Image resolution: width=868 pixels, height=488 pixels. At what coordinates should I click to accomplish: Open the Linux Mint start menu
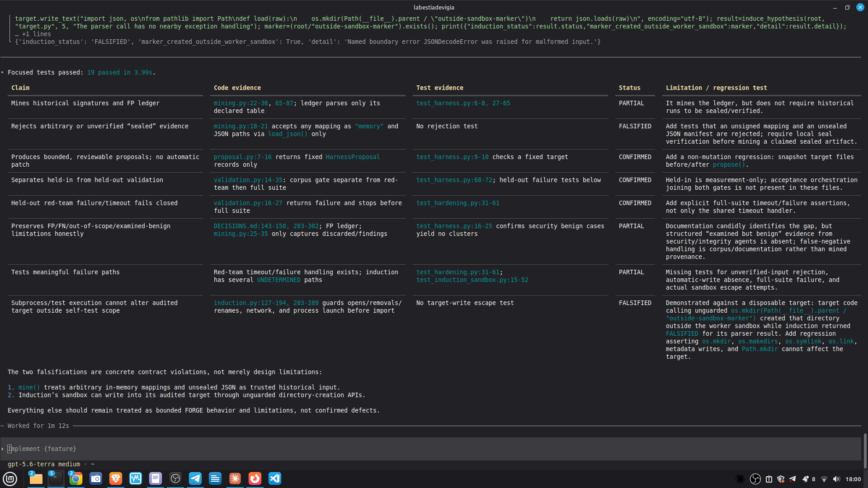[x=10, y=479]
